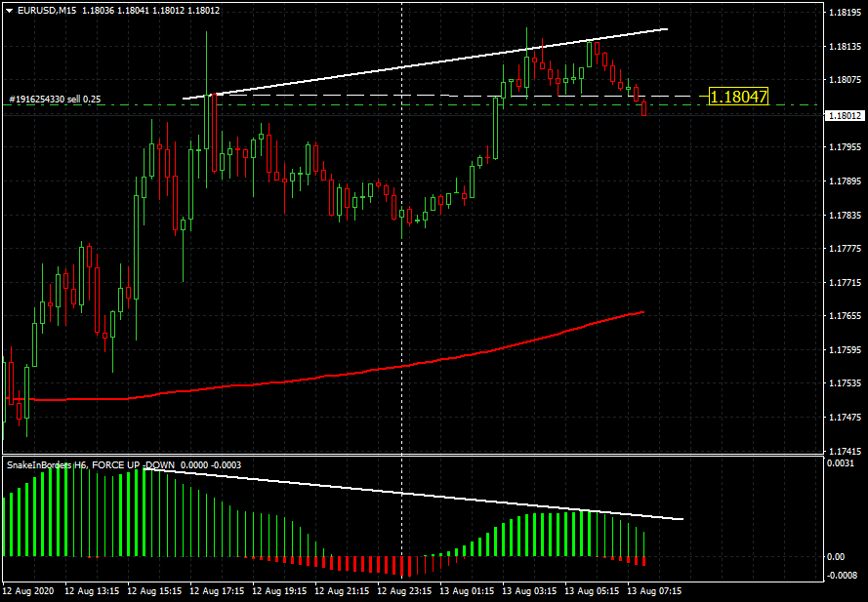Screen dimensions: 868x602
Task: Click the 12 Aug 21:15 time label
Action: [342, 591]
